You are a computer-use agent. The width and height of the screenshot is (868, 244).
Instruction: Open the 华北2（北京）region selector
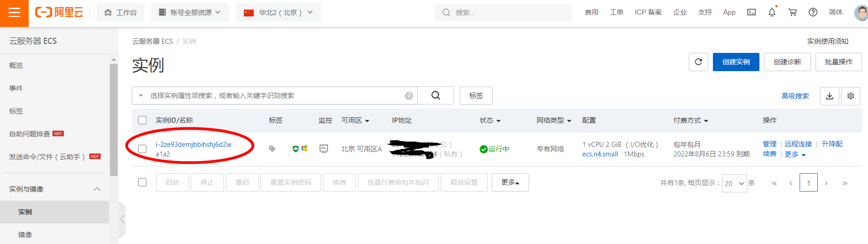278,12
